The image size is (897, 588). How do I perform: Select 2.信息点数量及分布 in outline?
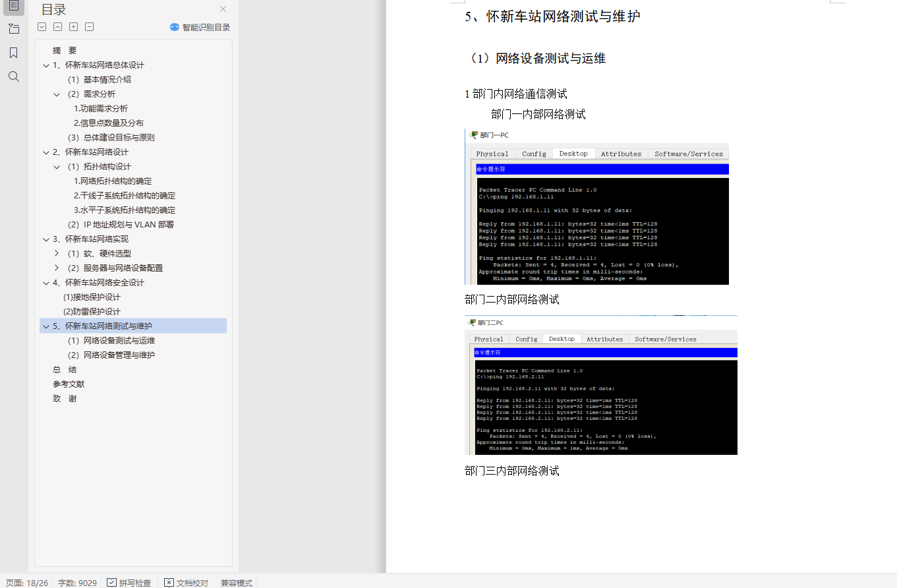pos(109,123)
